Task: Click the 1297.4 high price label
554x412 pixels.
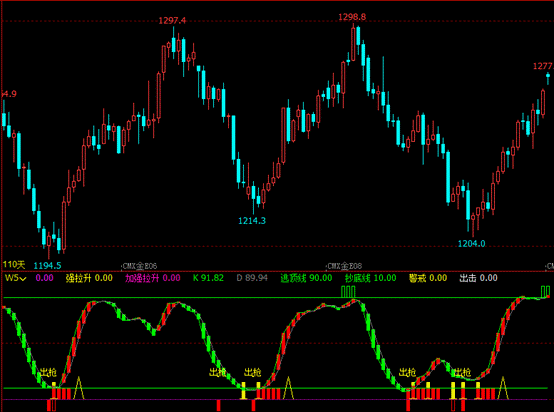Action: click(x=172, y=21)
